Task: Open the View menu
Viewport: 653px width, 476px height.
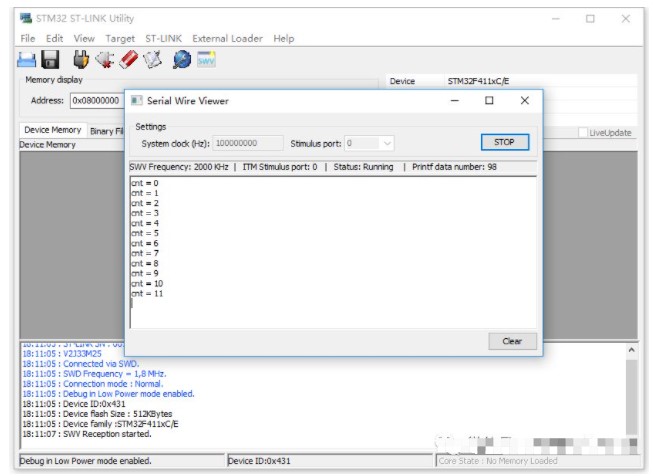Action: click(x=84, y=38)
